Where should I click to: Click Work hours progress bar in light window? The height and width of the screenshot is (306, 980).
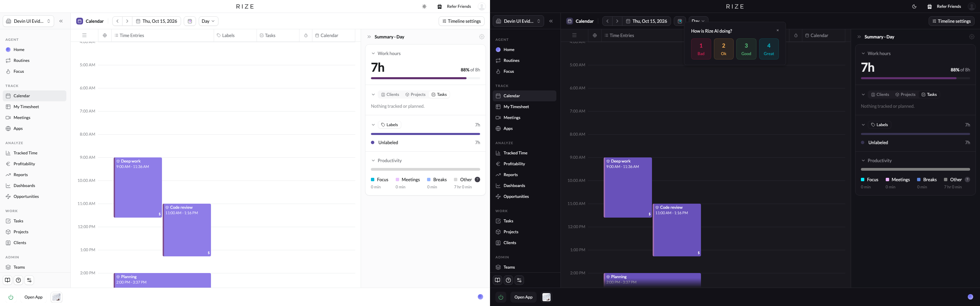(425, 78)
